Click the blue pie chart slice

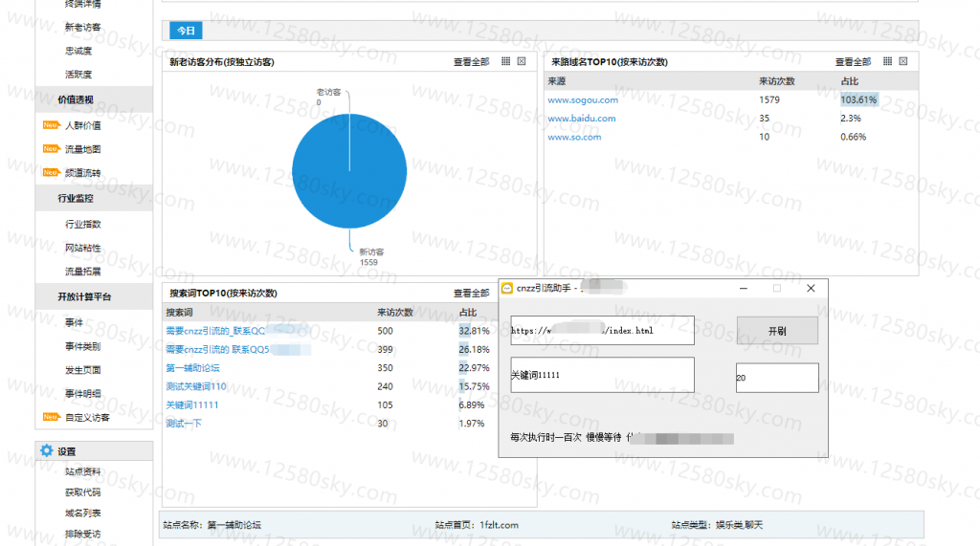pyautogui.click(x=349, y=171)
